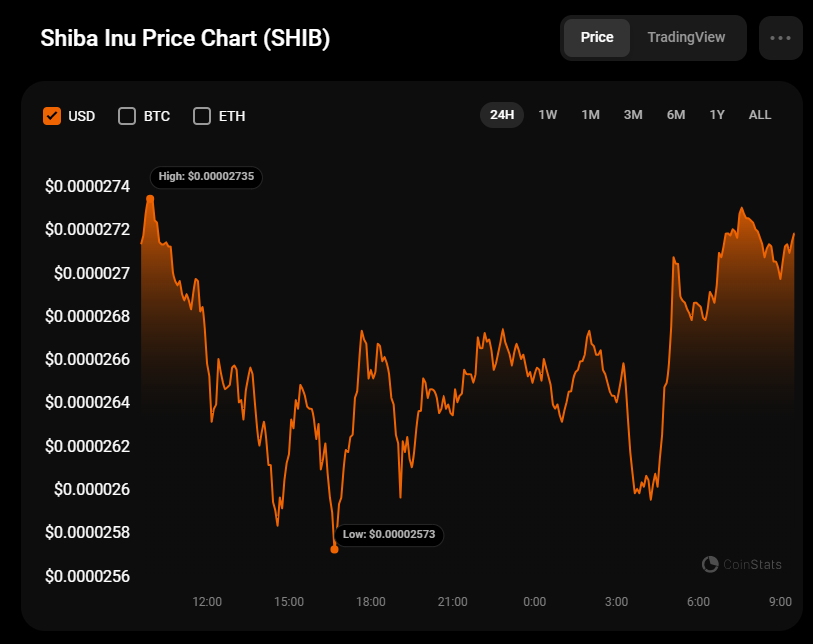
Task: Select the 1Y time range
Action: tap(717, 115)
